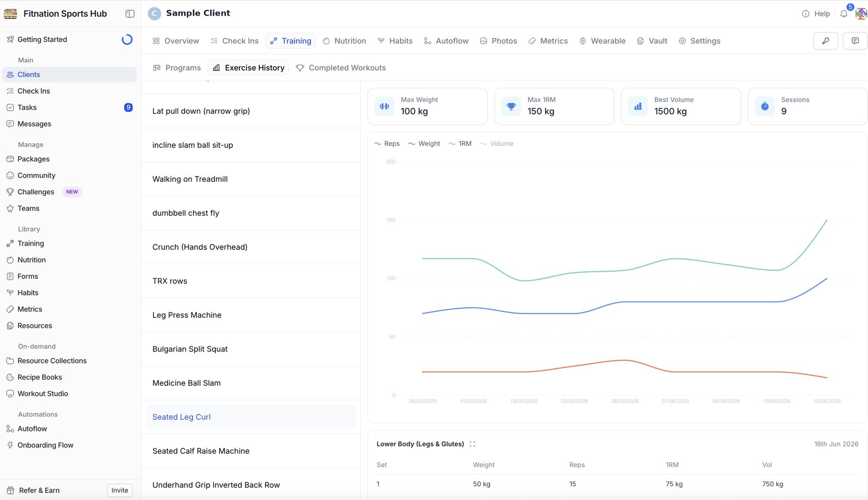Open Tasks in sidebar
868x500 pixels.
69,107
